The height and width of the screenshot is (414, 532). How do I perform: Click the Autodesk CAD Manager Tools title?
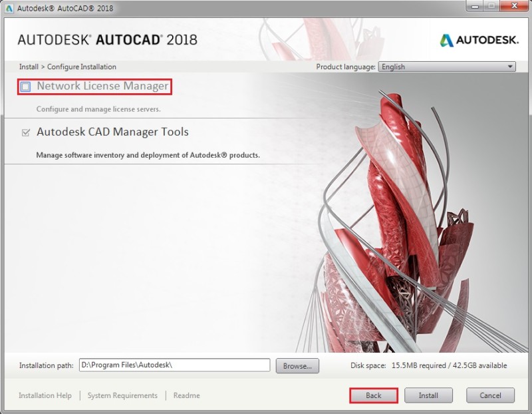click(112, 132)
